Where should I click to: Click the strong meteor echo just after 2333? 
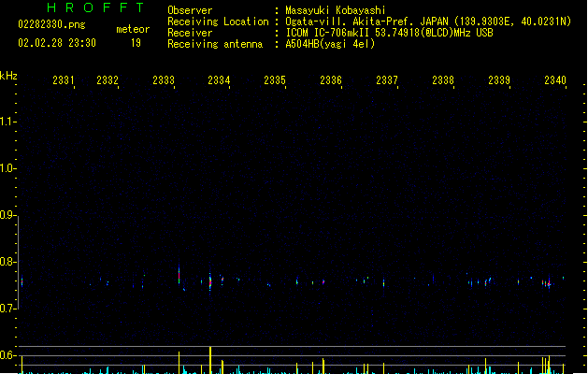[x=179, y=275]
